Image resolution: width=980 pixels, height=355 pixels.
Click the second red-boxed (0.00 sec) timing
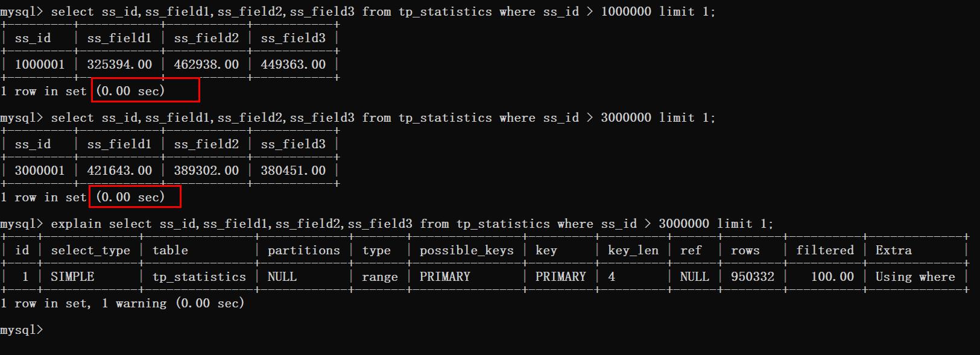(130, 197)
